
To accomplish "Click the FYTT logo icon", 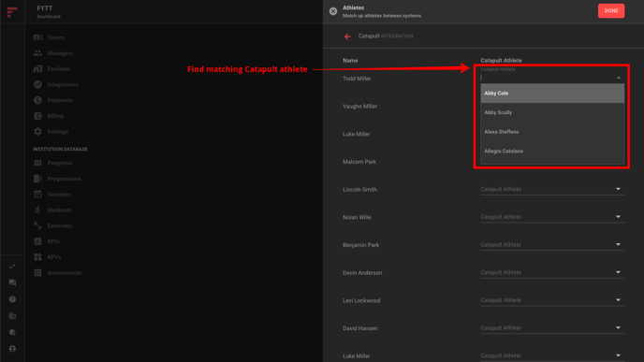I will [x=12, y=11].
